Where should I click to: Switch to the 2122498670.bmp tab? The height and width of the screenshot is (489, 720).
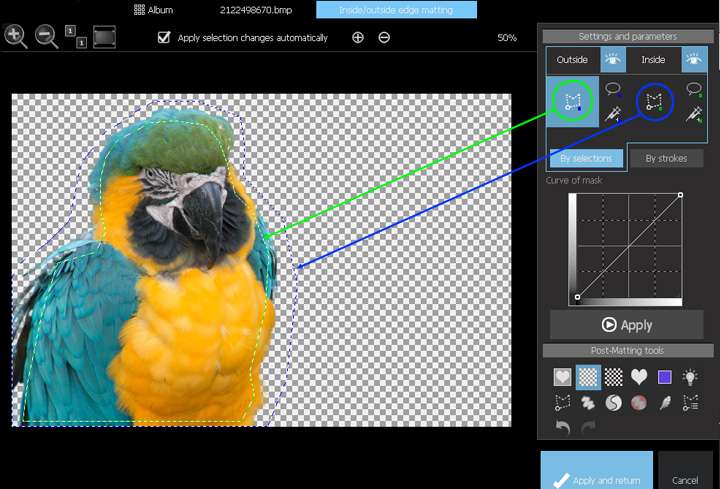pyautogui.click(x=256, y=10)
